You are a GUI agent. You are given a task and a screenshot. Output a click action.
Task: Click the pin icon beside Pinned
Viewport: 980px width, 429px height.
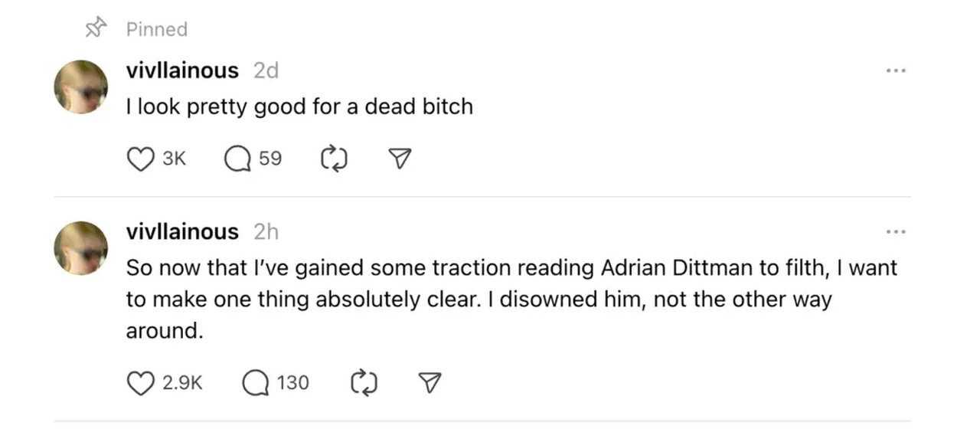(x=94, y=29)
